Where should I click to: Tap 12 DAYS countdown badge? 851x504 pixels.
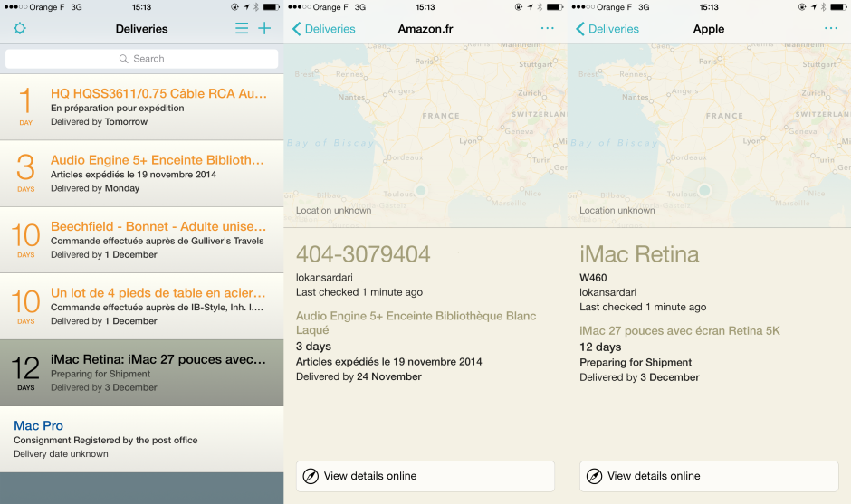coord(25,372)
